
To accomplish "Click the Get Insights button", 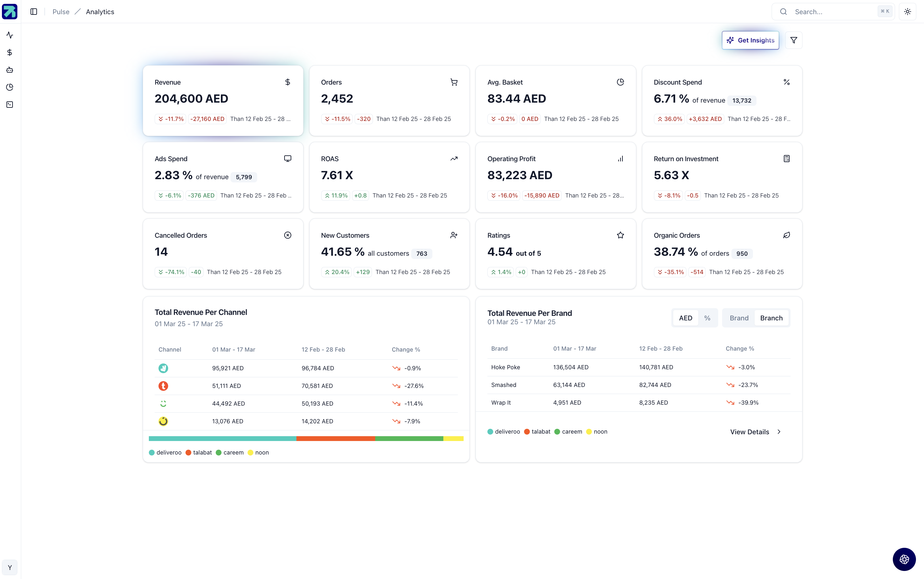I will (x=750, y=40).
